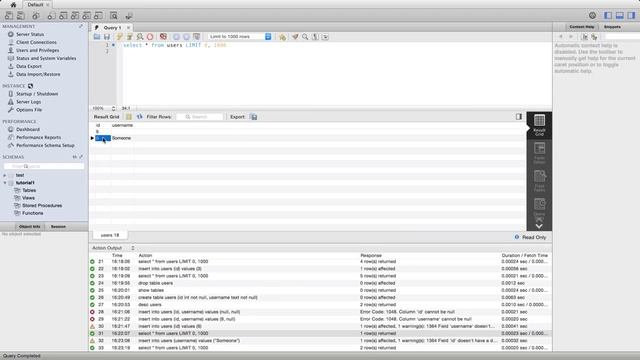Open the Form Editor side panel
This screenshot has height=360, width=640.
pos(539,153)
